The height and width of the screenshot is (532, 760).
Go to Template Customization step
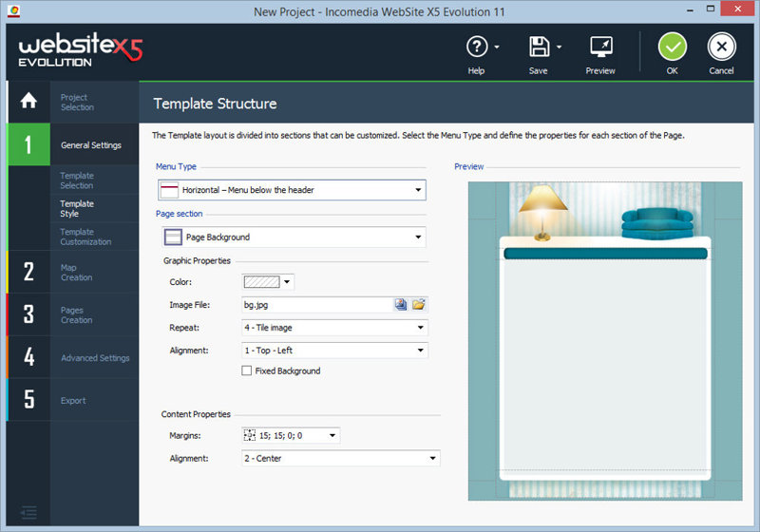(x=85, y=237)
